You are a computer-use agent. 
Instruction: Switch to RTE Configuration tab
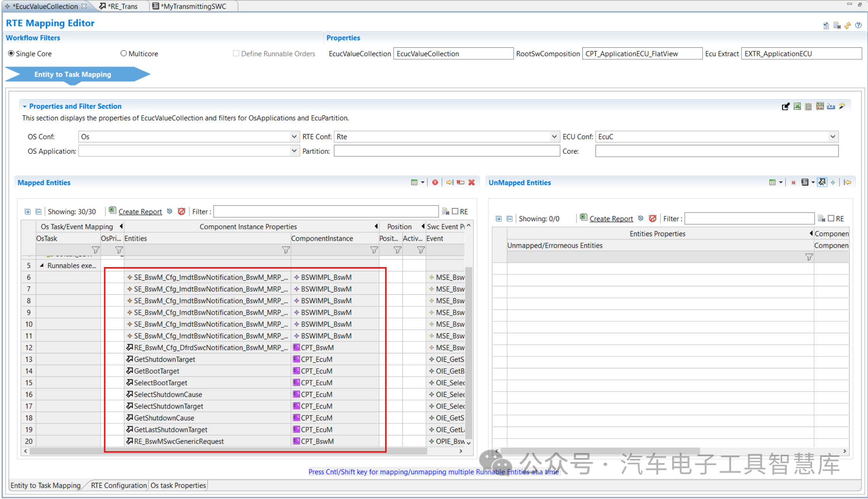[x=118, y=486]
